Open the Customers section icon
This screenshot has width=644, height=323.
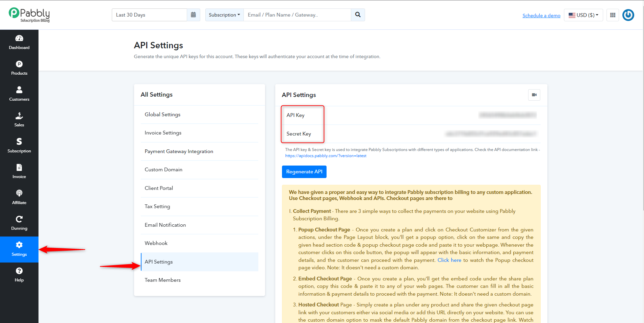coord(19,90)
